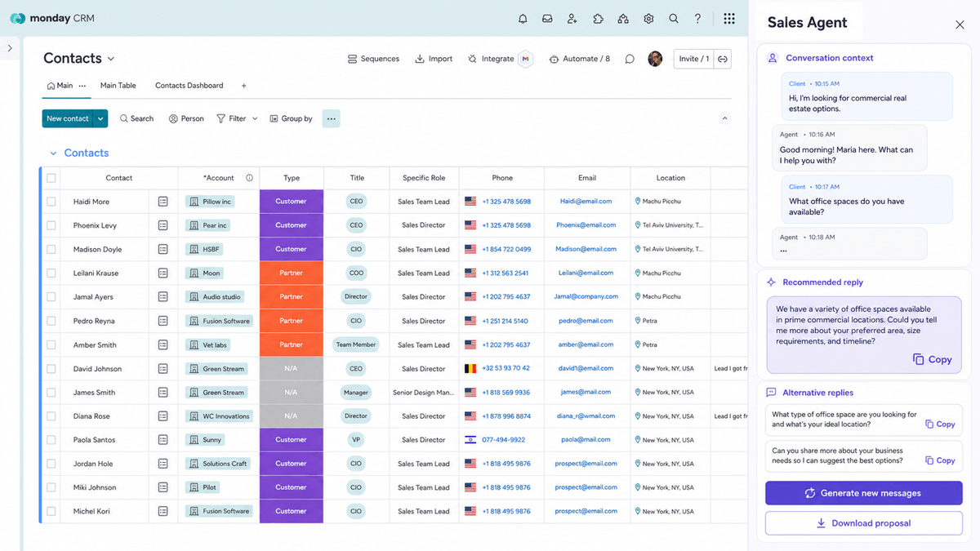Click the purple Customer status for Haidi More
This screenshot has height=551, width=980.
292,201
